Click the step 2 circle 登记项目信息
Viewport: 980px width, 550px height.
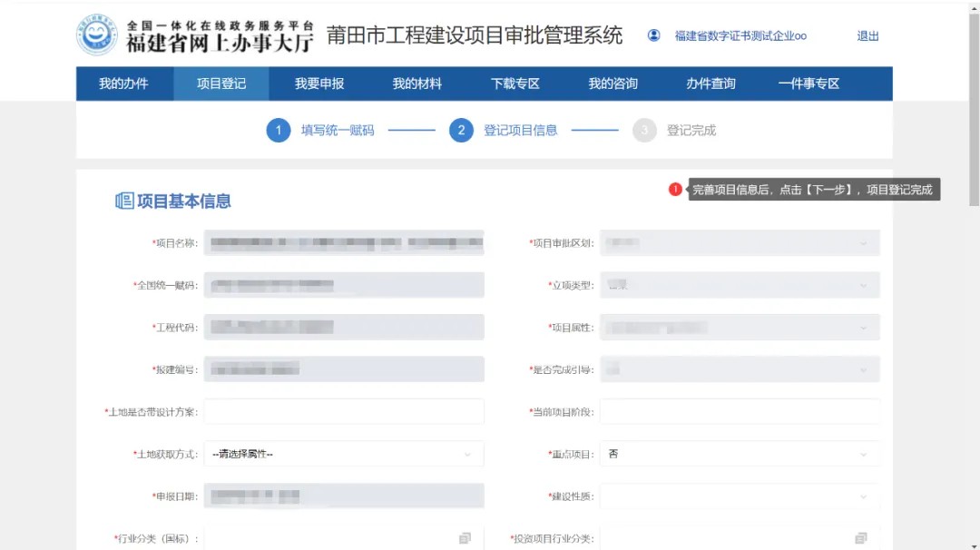click(x=461, y=131)
